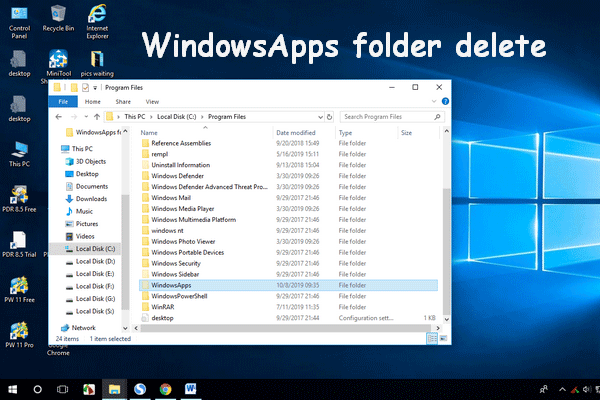
Task: Sort files by Date modified column
Action: (x=296, y=132)
